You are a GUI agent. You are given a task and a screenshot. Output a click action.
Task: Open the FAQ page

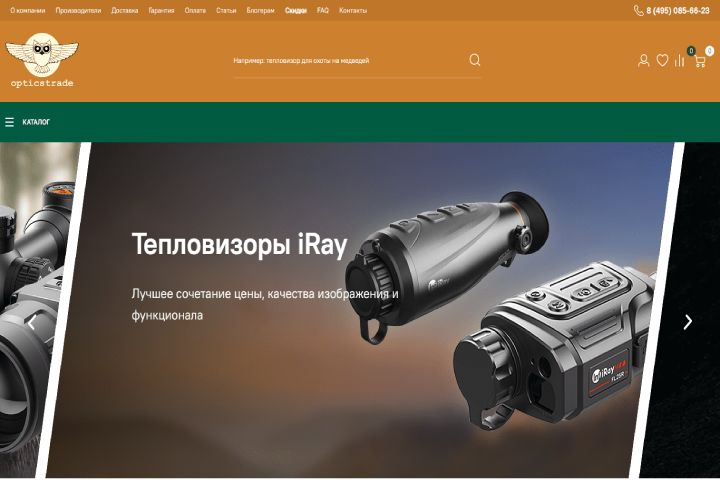[323, 10]
